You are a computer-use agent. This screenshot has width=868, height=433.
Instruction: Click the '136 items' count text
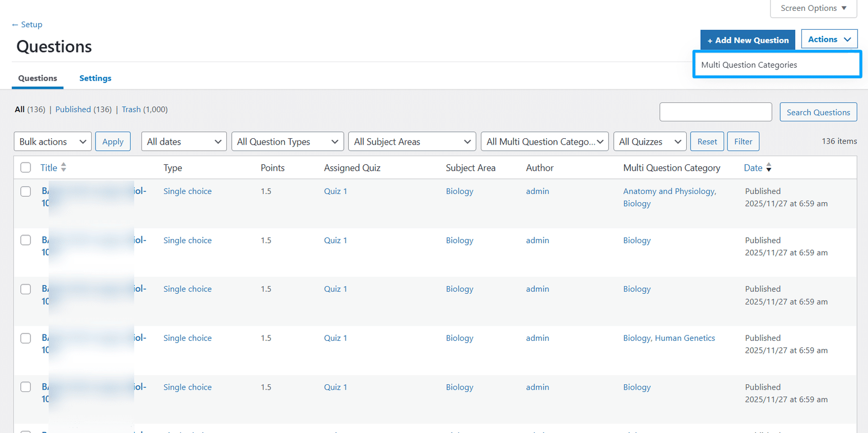pyautogui.click(x=839, y=141)
